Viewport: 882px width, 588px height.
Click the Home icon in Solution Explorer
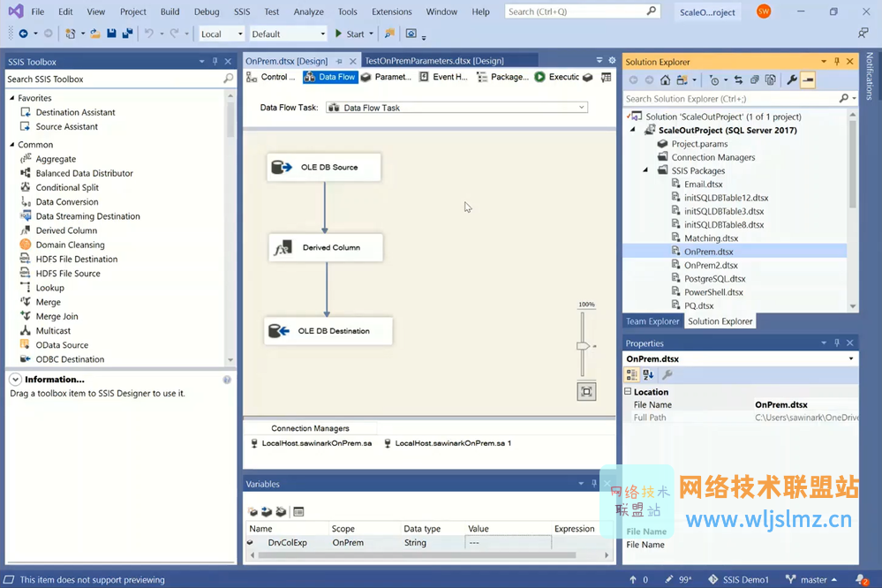665,79
